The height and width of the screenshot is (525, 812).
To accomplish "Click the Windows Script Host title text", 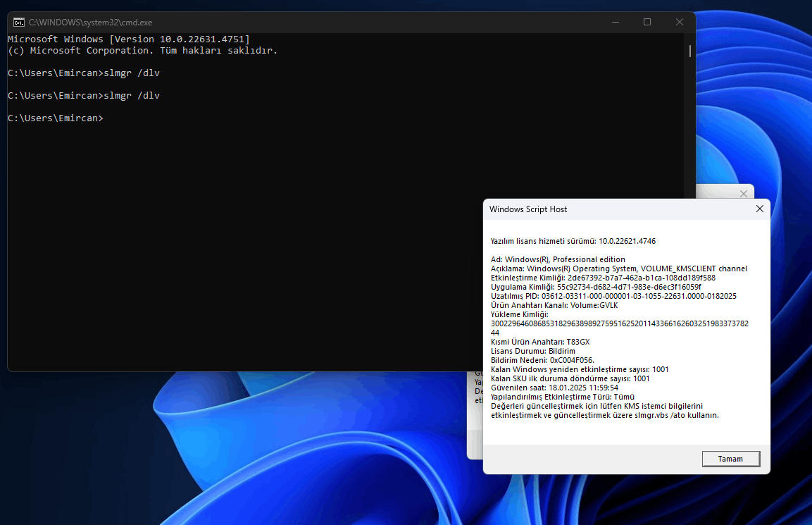I will point(528,209).
